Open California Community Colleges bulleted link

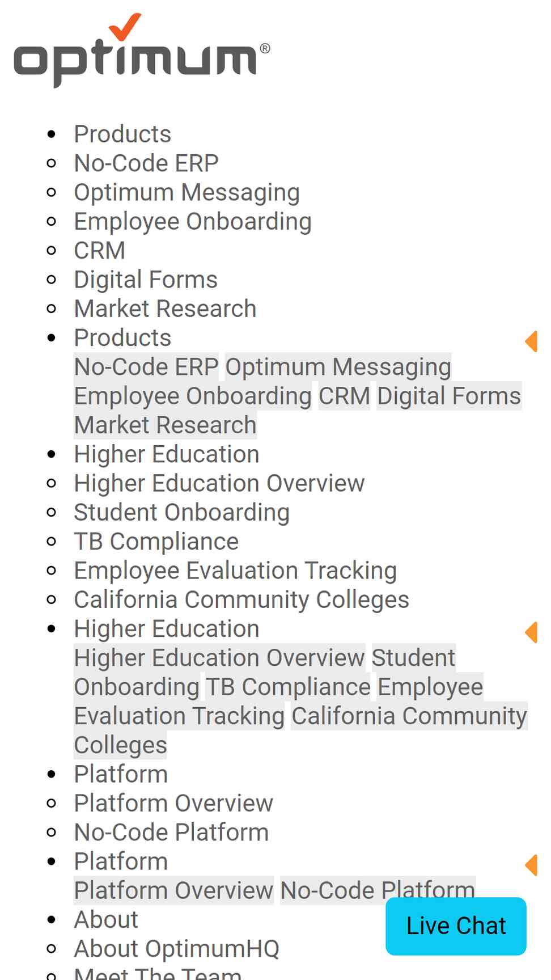(x=241, y=600)
